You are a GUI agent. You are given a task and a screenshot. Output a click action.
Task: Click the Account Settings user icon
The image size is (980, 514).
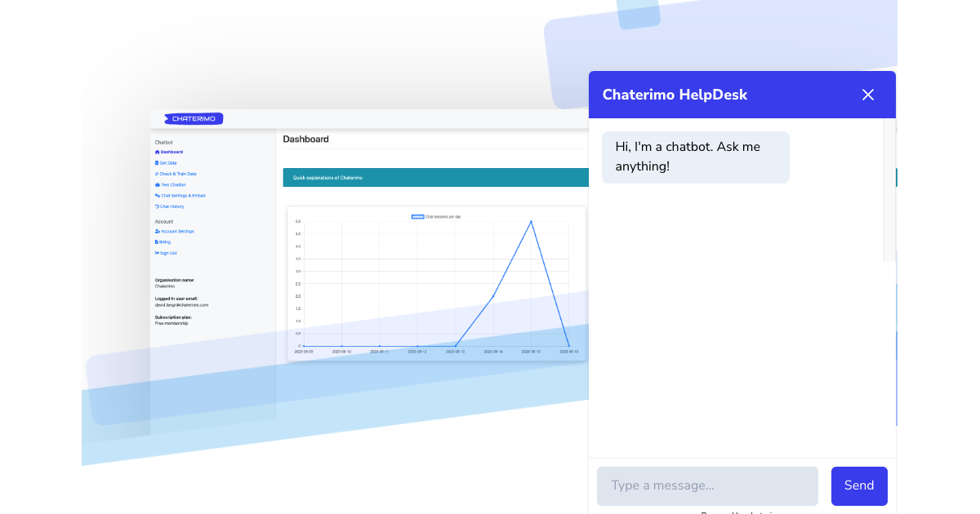[x=157, y=232]
